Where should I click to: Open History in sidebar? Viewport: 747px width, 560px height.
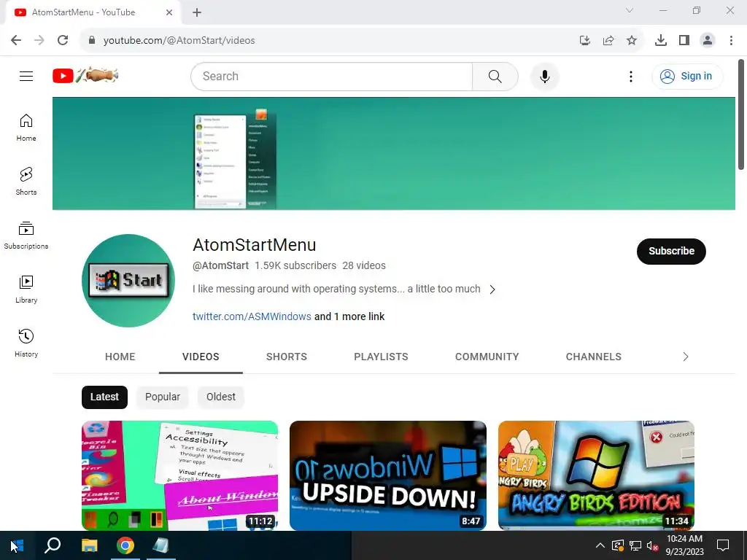26,343
